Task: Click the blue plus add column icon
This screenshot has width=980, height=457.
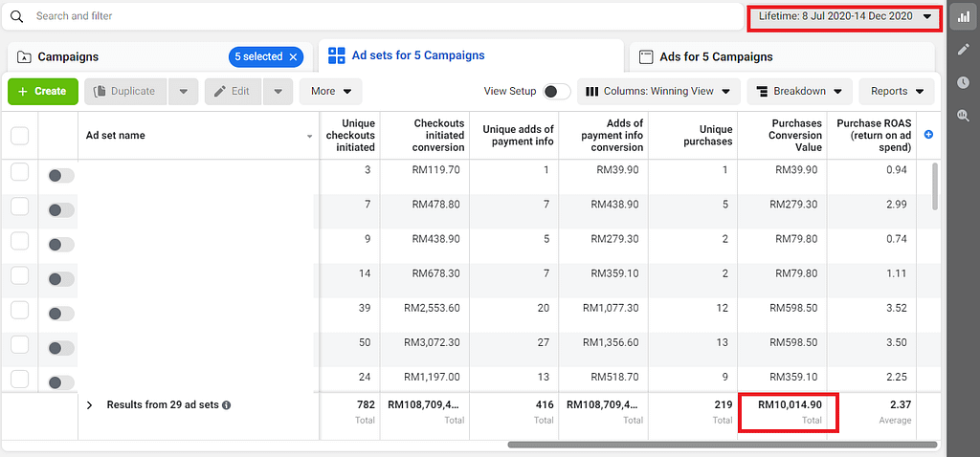Action: pos(928,136)
